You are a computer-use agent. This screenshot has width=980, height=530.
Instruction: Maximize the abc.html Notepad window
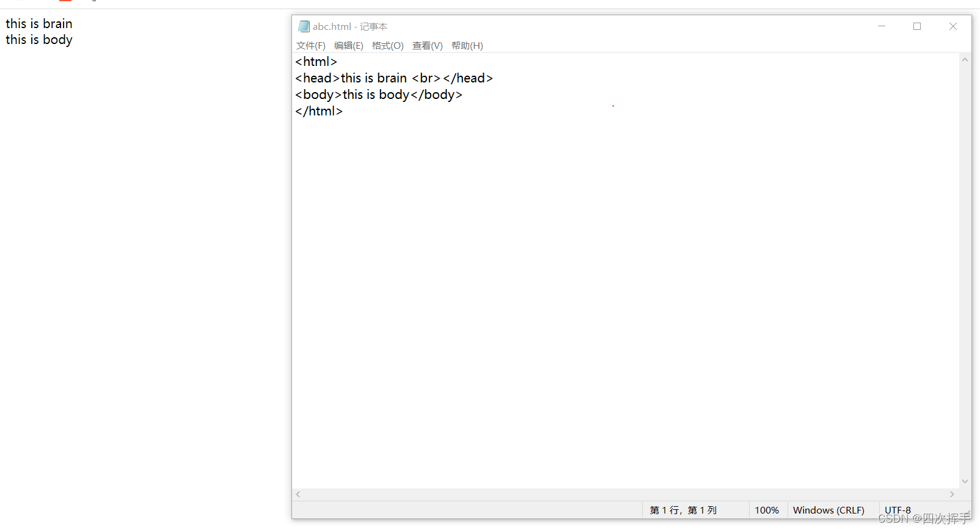pyautogui.click(x=917, y=26)
